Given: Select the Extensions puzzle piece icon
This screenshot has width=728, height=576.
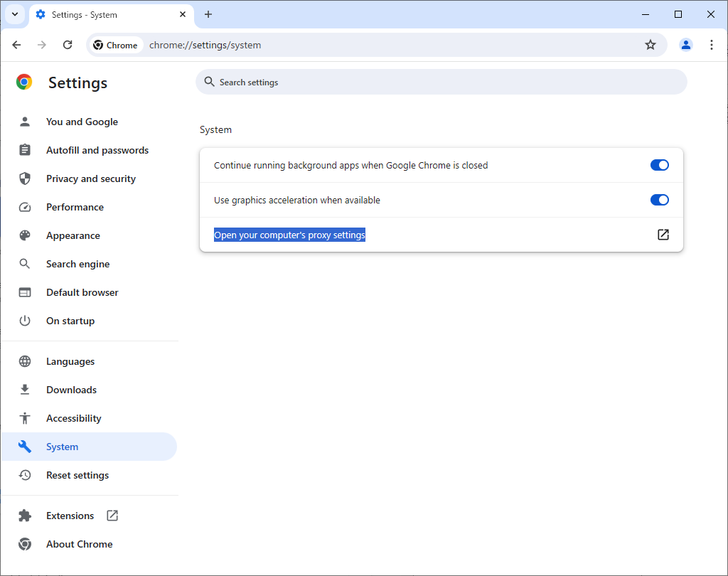Looking at the screenshot, I should [25, 516].
